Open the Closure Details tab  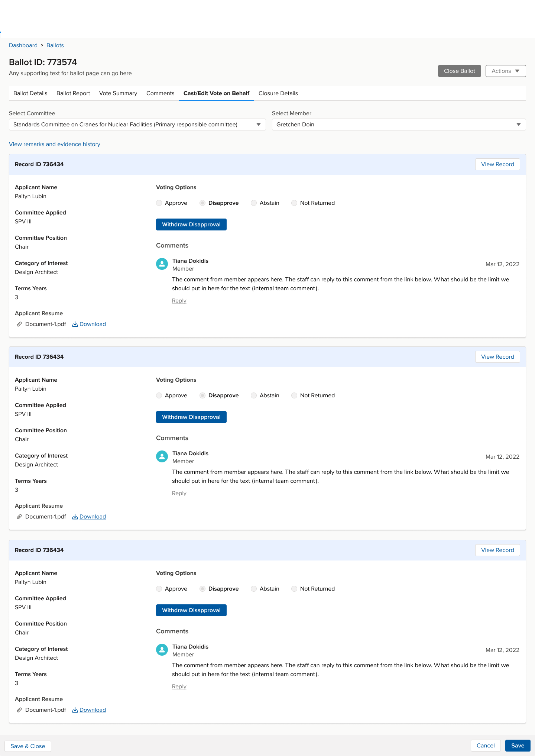coord(278,93)
